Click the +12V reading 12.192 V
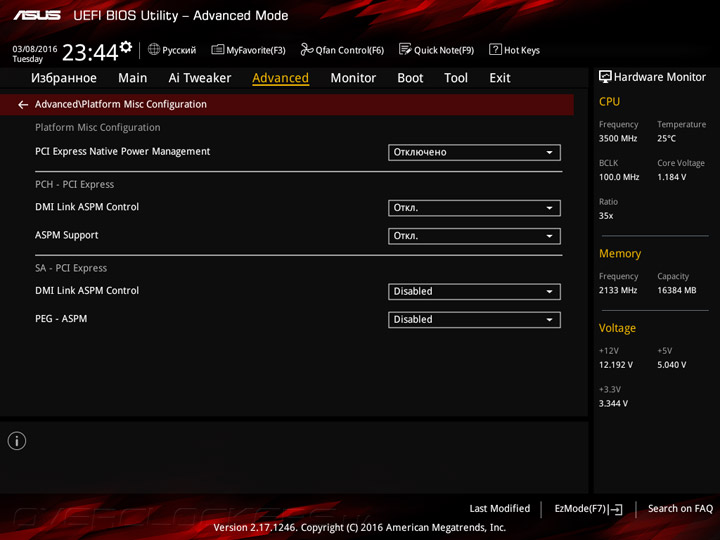Screen dimensions: 720x540 pyautogui.click(x=616, y=365)
